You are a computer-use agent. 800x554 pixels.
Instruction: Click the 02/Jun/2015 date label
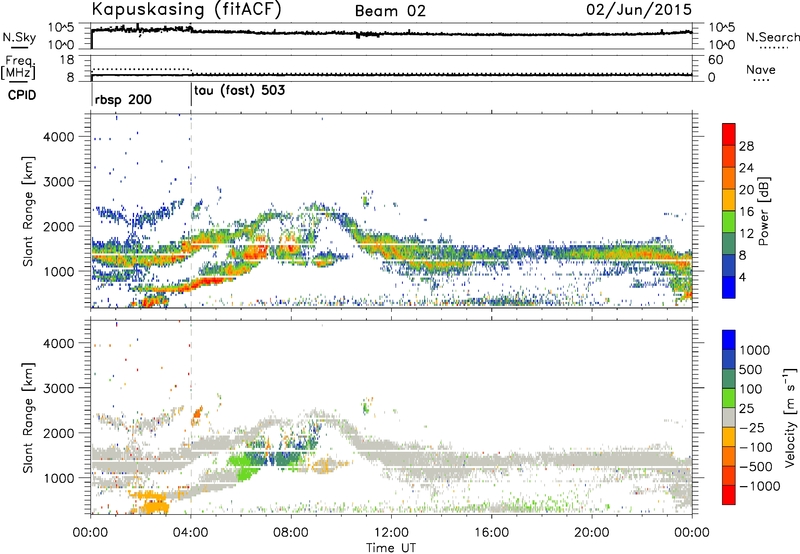(639, 9)
